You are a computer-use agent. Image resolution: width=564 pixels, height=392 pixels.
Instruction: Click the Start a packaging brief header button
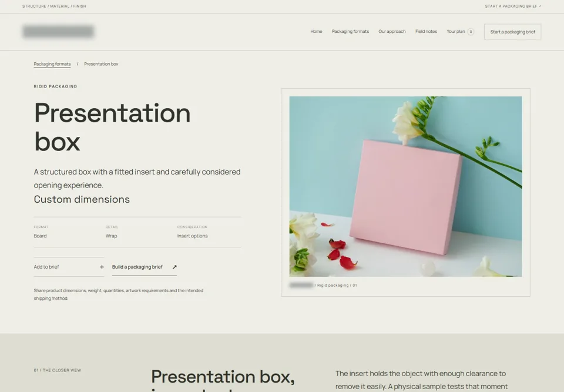(512, 32)
